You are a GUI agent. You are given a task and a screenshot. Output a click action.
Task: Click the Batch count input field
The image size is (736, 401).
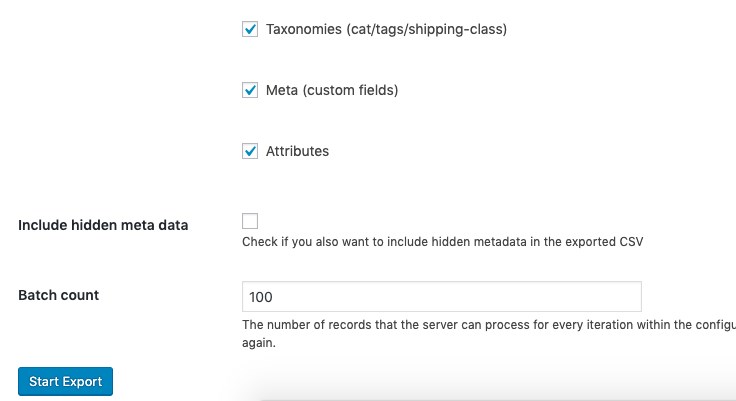[442, 297]
